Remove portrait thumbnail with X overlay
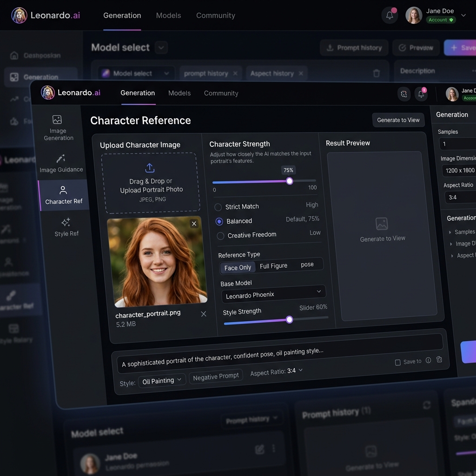Image resolution: width=476 pixels, height=476 pixels. (x=194, y=224)
